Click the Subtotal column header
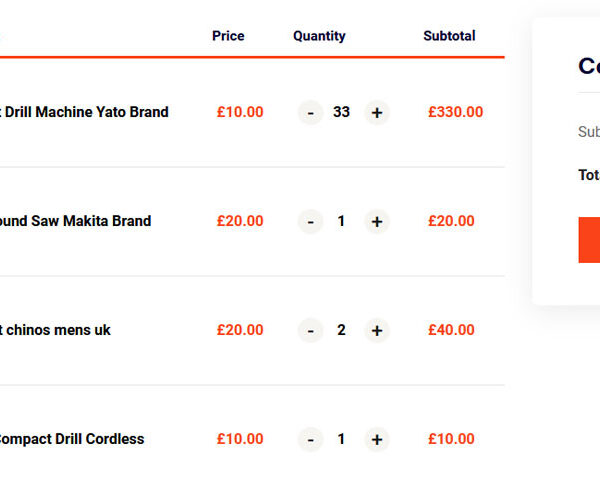The height and width of the screenshot is (480, 600). click(x=449, y=36)
